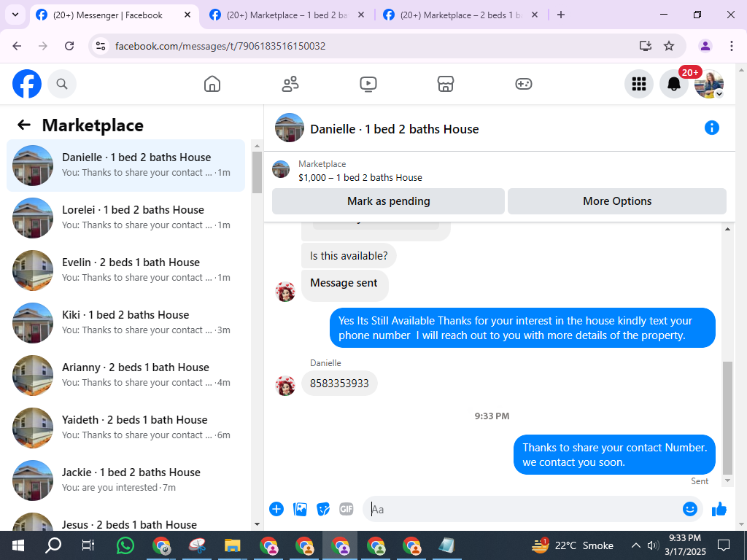Send a thumbs-up like

tap(719, 510)
